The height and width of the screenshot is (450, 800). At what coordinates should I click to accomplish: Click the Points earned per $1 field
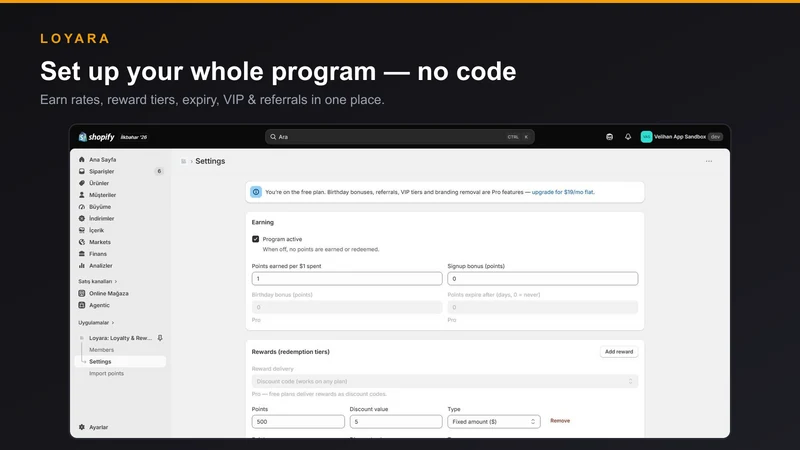coord(347,279)
